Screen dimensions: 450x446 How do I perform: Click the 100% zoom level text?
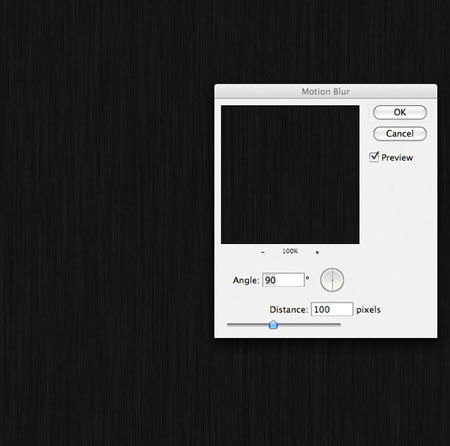290,251
